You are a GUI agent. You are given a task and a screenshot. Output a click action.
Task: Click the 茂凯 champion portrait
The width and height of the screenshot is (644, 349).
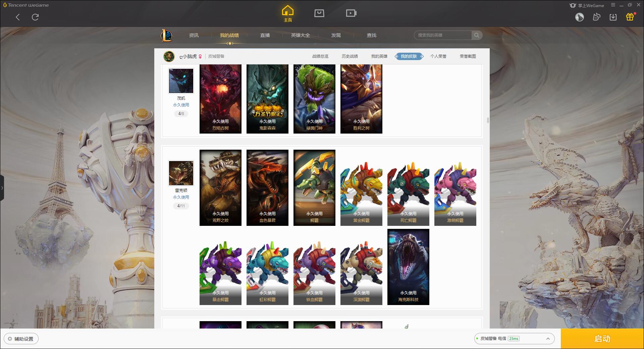click(x=181, y=81)
